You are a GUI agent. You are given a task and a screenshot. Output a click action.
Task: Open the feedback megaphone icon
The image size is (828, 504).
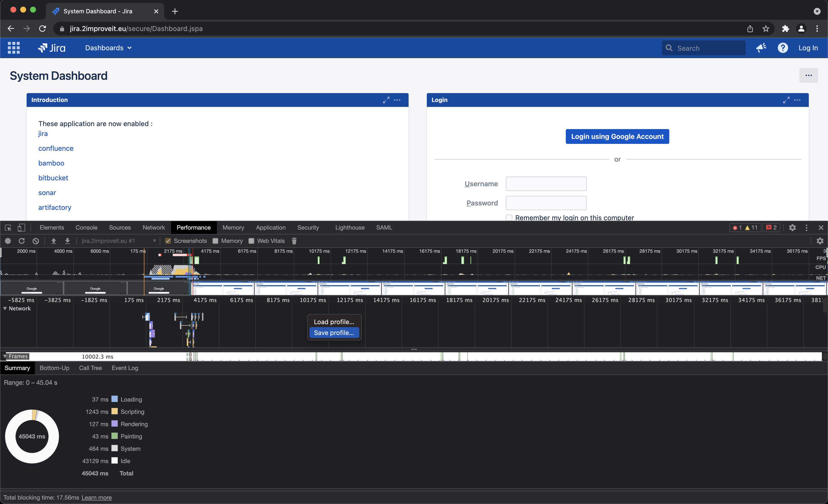coord(761,48)
